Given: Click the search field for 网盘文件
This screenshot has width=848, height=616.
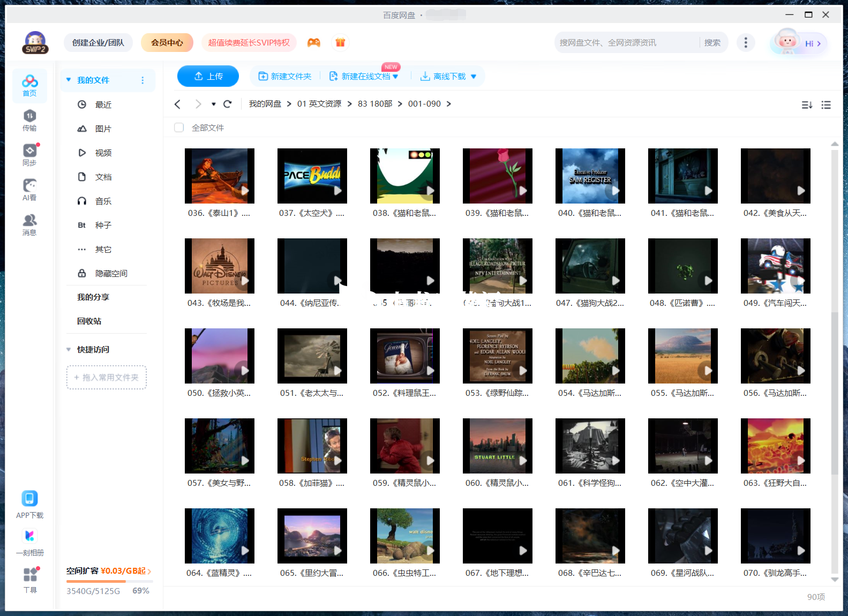Looking at the screenshot, I should pos(627,43).
